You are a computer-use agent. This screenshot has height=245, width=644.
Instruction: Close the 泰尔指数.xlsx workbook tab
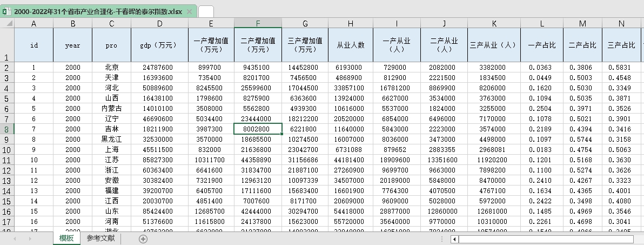(x=190, y=11)
